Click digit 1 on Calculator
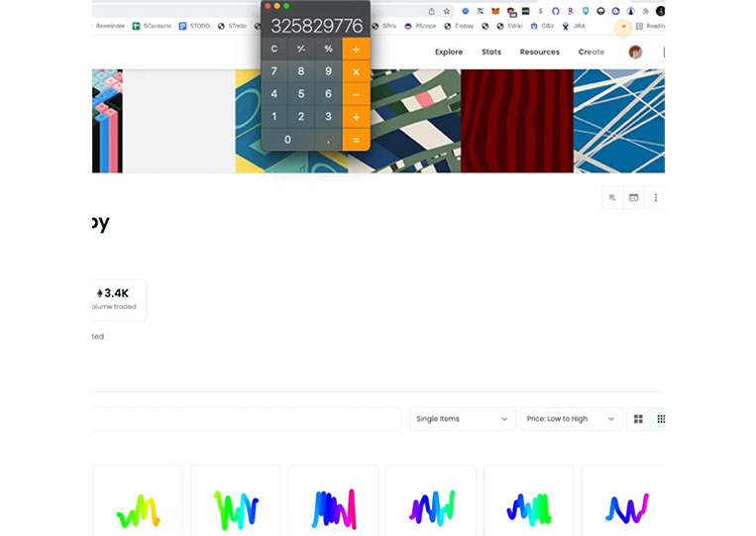 (x=273, y=117)
